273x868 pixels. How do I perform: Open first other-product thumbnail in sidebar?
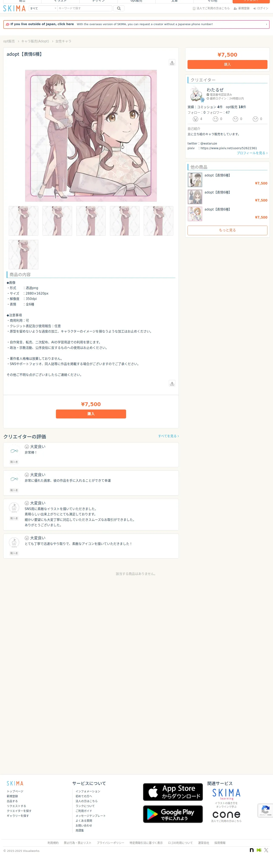[x=195, y=180]
